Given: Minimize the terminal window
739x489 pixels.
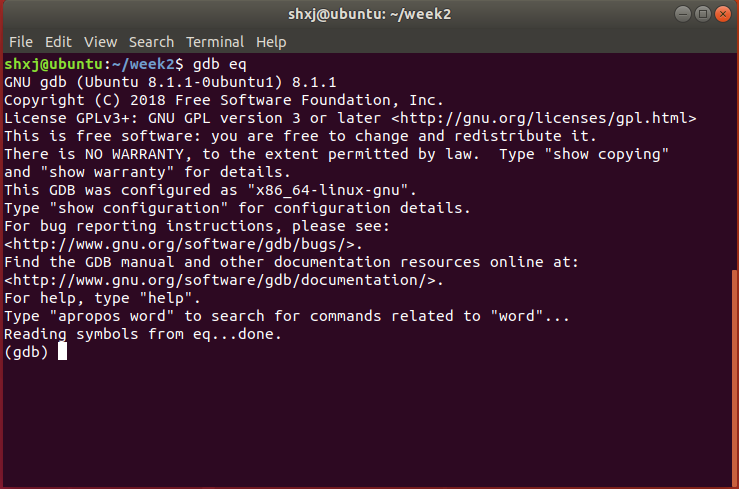Looking at the screenshot, I should coord(683,14).
